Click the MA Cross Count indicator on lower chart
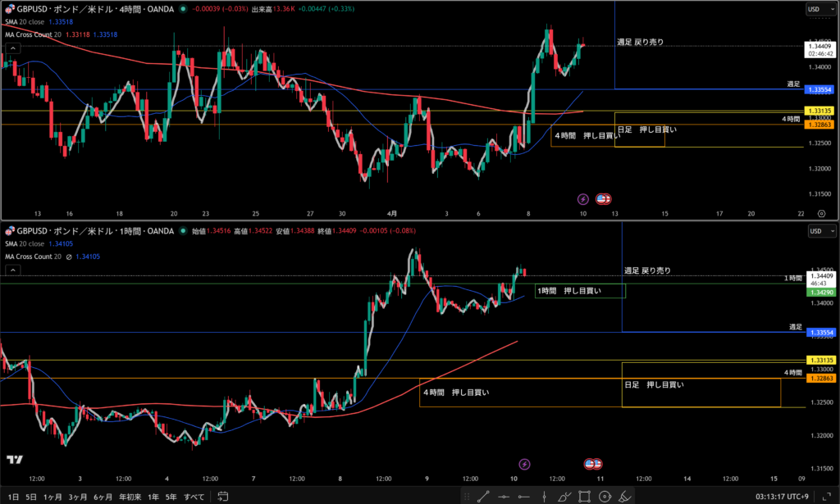Screen dimensions: 840x504 pos(33,257)
